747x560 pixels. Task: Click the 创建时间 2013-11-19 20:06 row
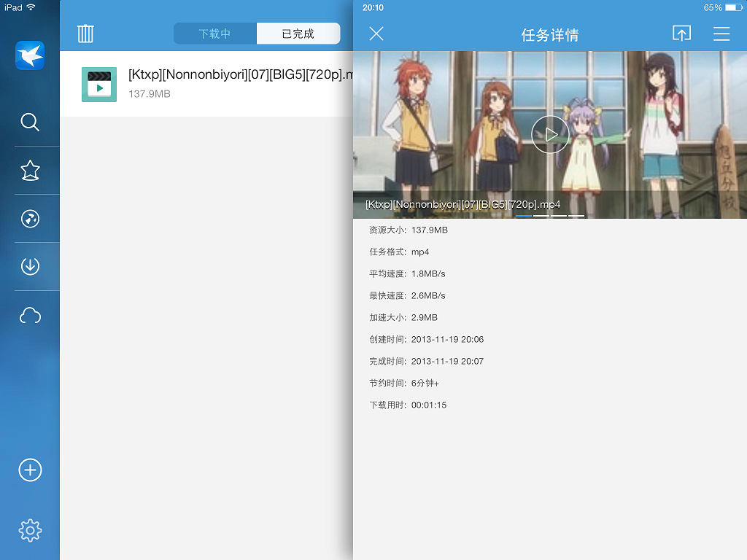(x=426, y=340)
